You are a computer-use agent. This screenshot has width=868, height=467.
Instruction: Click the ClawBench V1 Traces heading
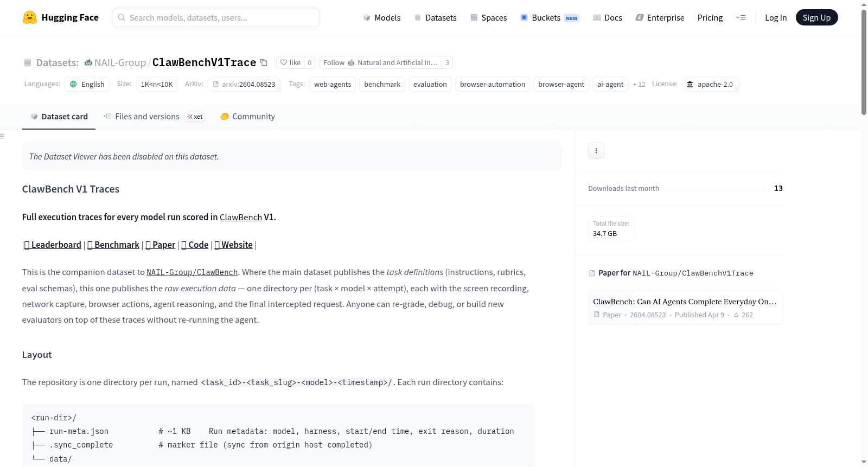coord(71,189)
